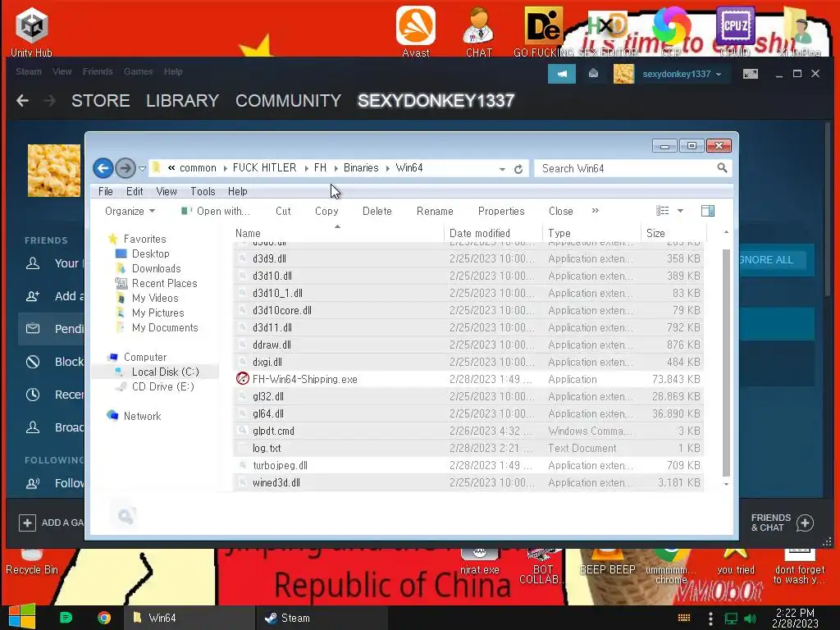The width and height of the screenshot is (840, 630).
Task: Select Computer in navigation pane
Action: point(144,357)
